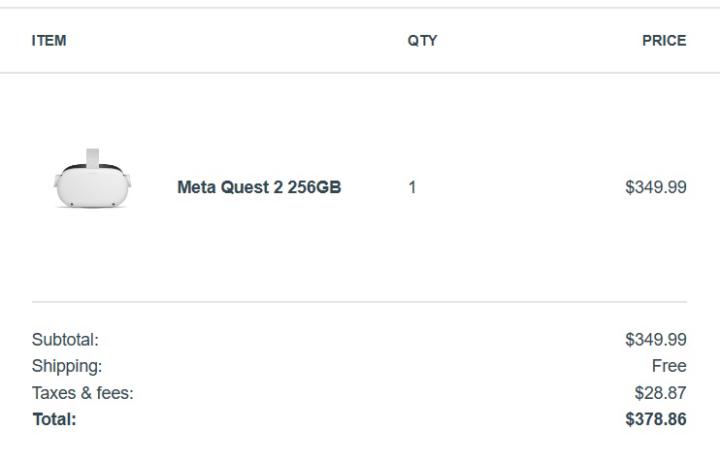Click the Taxes & fees label
Image resolution: width=720 pixels, height=464 pixels.
pyautogui.click(x=83, y=393)
